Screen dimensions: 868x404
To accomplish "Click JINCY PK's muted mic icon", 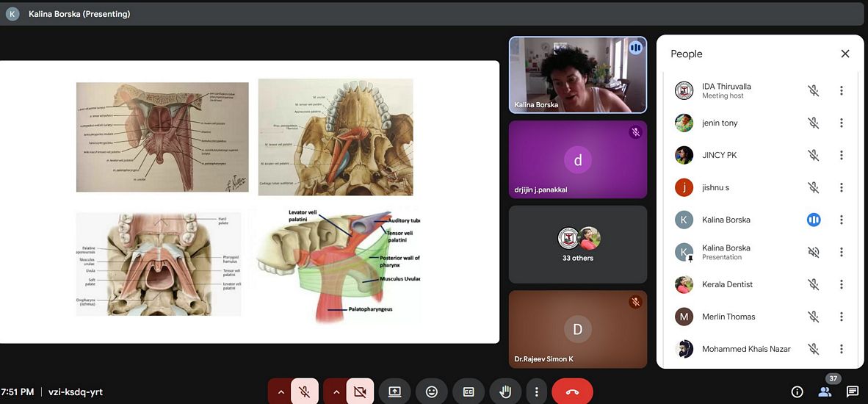I will click(x=813, y=155).
